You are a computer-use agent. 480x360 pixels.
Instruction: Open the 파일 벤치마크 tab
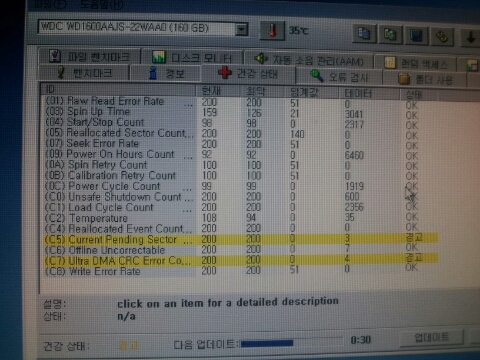89,56
